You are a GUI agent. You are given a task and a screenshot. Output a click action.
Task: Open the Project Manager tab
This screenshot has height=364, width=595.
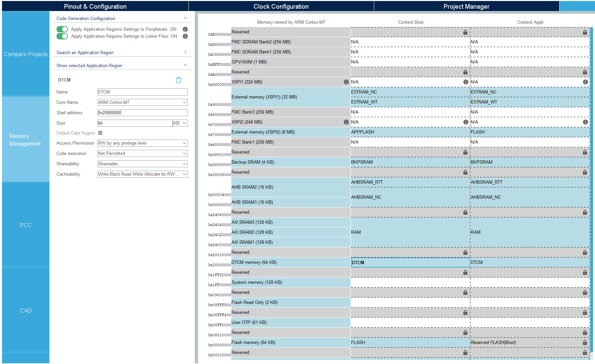(x=466, y=6)
